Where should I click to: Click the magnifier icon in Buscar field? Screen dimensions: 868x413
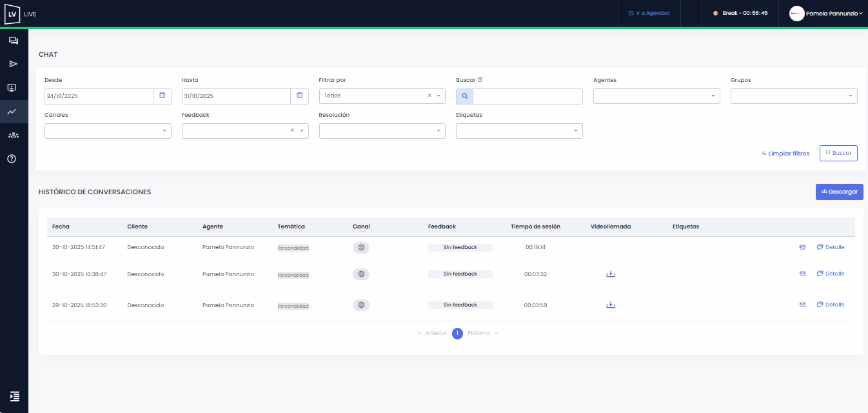[x=464, y=96]
